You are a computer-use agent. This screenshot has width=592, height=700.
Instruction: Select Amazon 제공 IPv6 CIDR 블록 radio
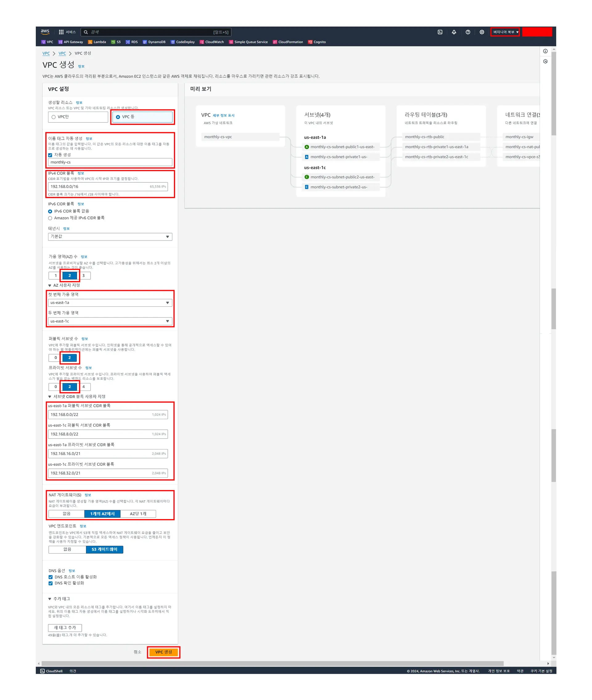click(50, 218)
